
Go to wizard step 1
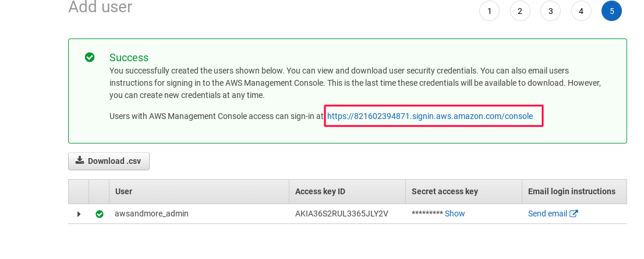coord(489,11)
